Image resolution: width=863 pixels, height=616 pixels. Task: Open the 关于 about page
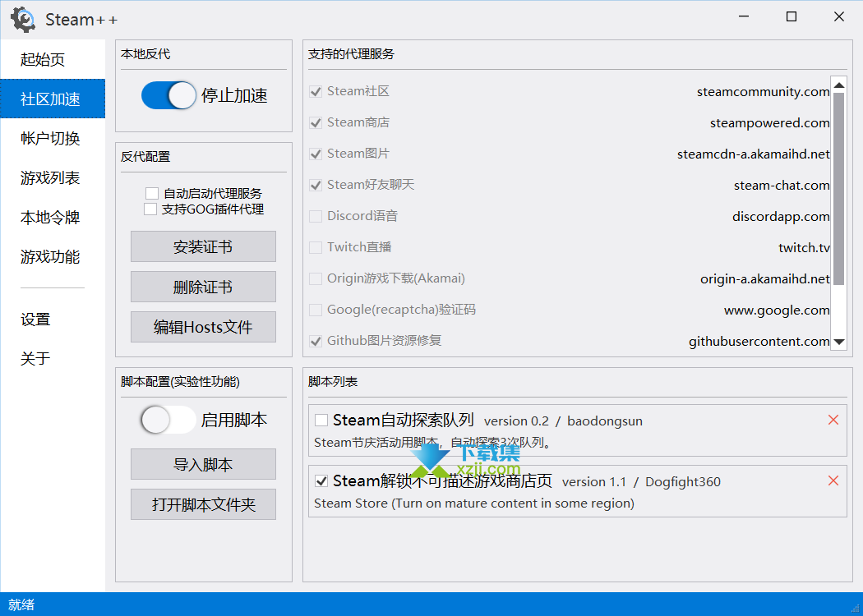53,359
